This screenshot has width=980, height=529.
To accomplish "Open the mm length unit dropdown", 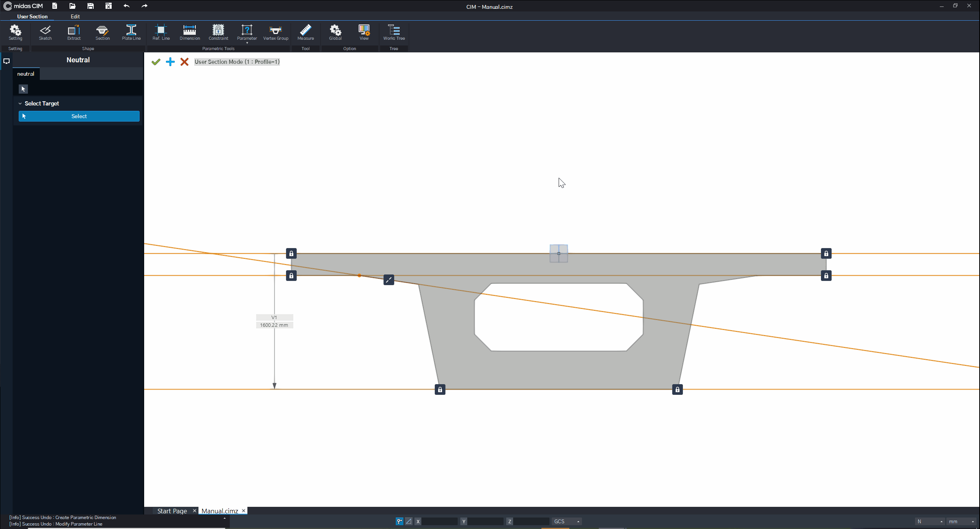I will 962,521.
